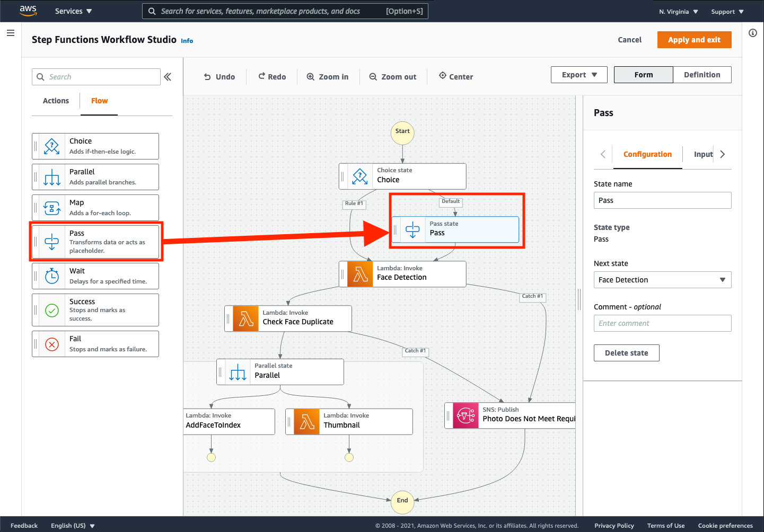Select the Success checkmark icon

(52, 311)
